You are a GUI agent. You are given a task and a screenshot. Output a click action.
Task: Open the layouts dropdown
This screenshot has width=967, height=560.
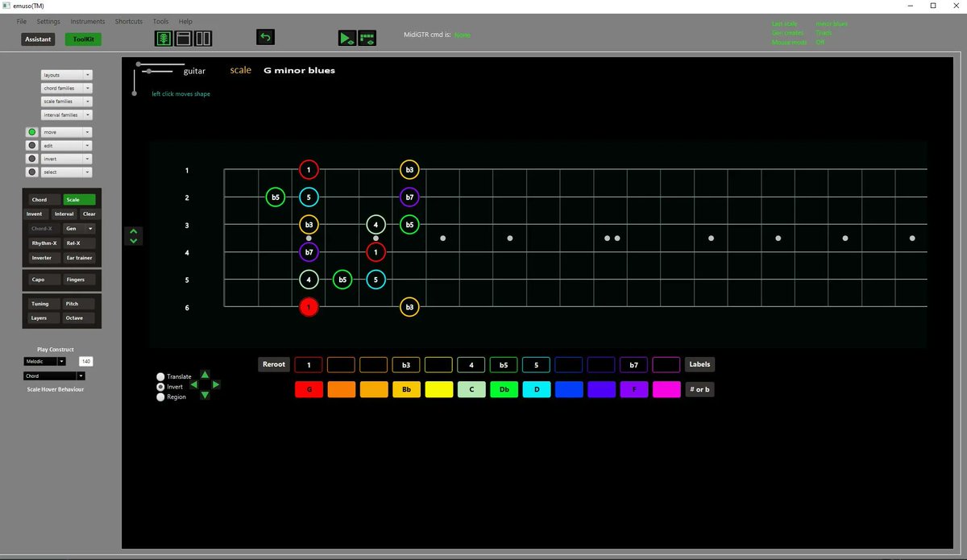tap(67, 75)
